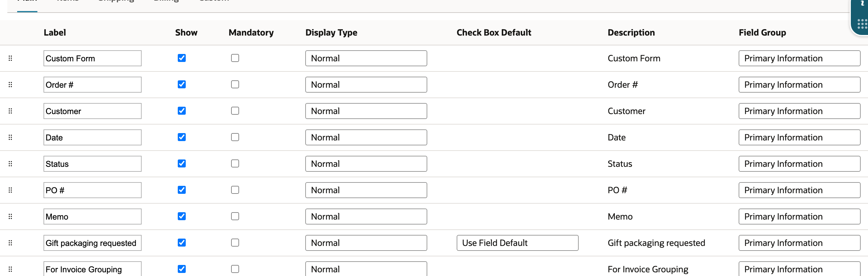Open Field Group dropdown for Date row
Viewport: 868px width, 276px height.
pyautogui.click(x=799, y=137)
